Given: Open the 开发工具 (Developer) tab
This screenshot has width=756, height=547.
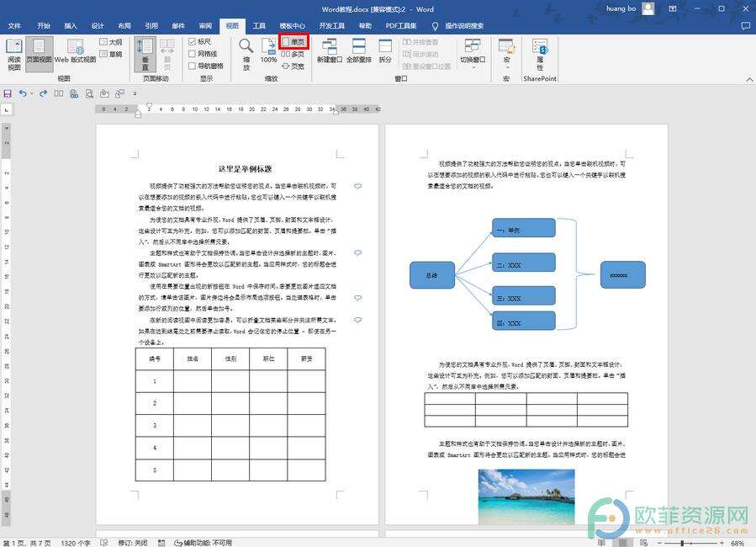Looking at the screenshot, I should pos(331,25).
